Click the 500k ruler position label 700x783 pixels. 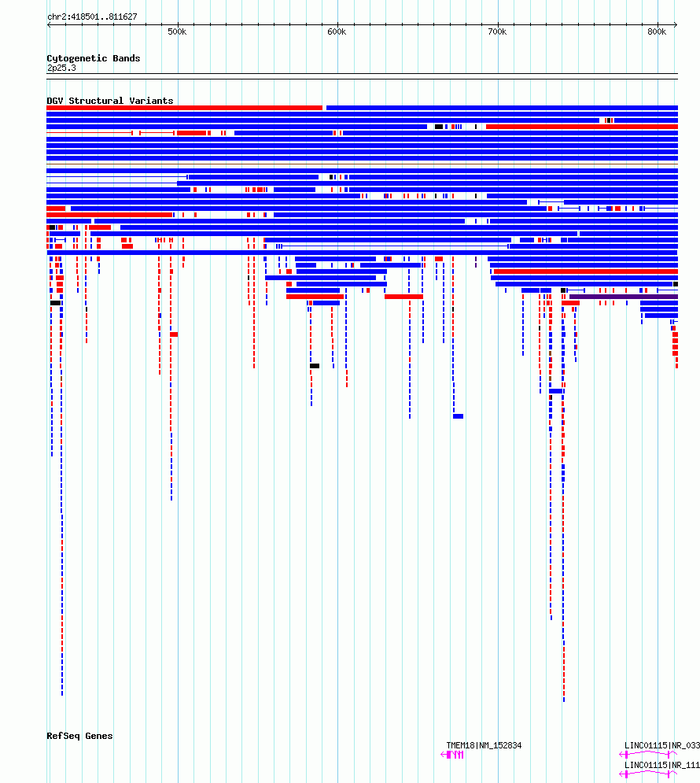click(x=177, y=32)
